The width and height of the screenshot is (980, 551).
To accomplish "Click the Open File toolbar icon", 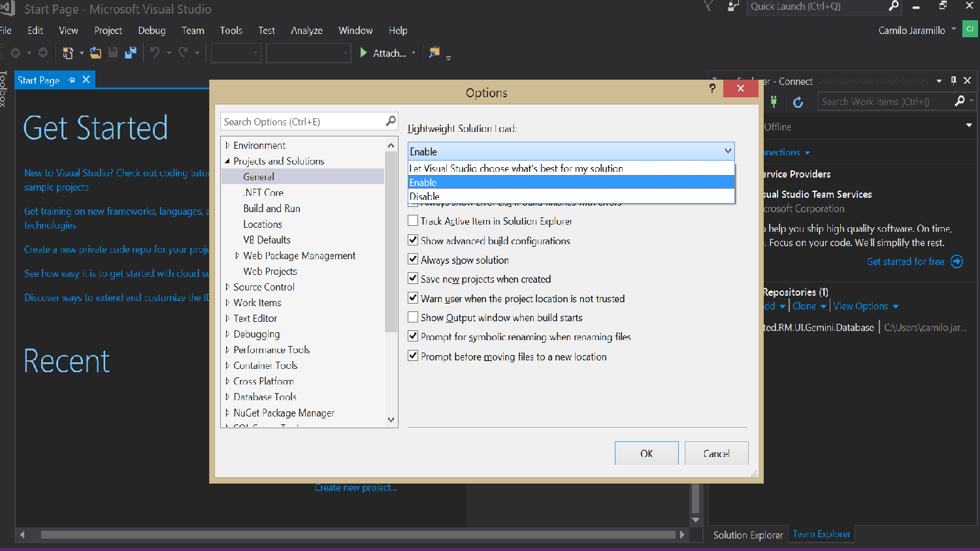I will [95, 53].
